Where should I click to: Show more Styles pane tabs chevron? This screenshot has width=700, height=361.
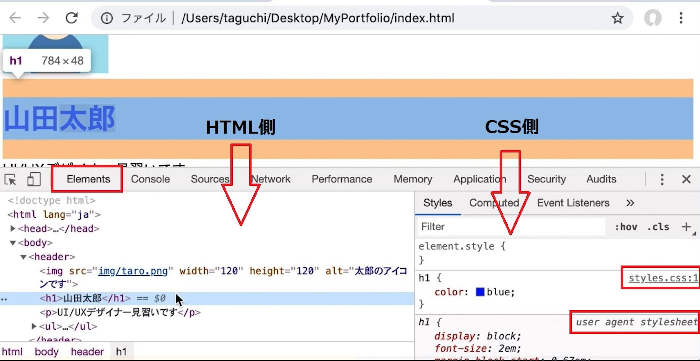(x=630, y=203)
